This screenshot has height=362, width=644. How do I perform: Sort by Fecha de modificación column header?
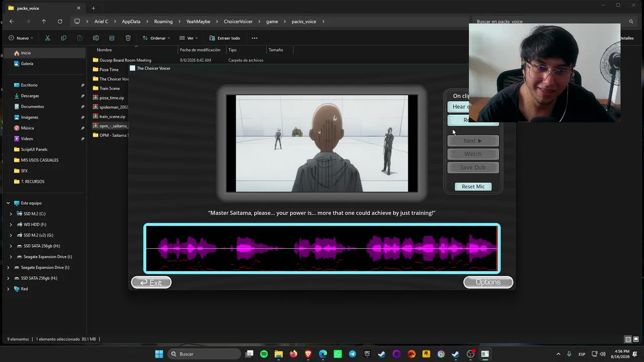[201, 50]
